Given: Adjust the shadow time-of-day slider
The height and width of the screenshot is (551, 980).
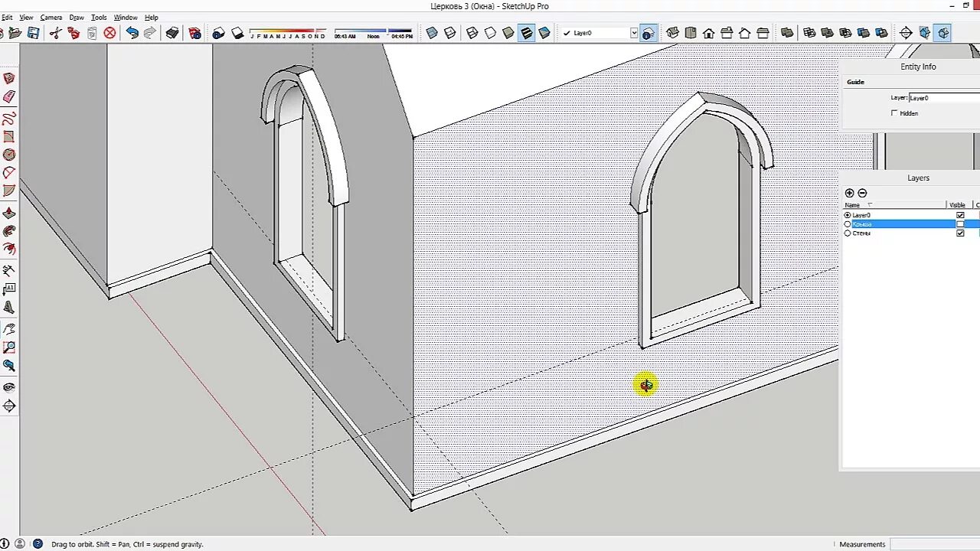Looking at the screenshot, I should click(x=374, y=33).
